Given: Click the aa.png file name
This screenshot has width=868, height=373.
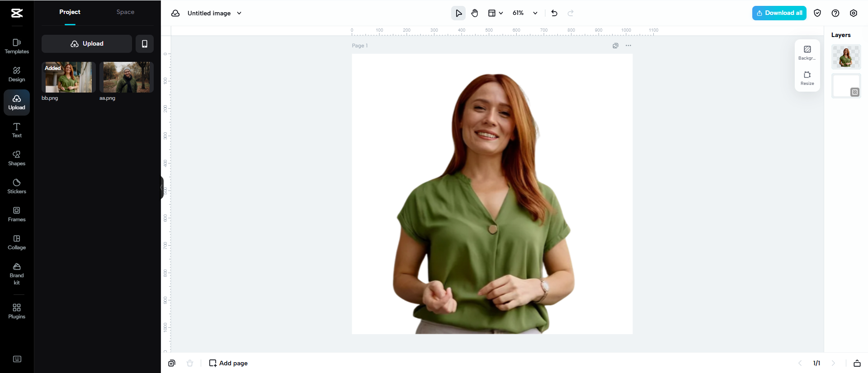Looking at the screenshot, I should pos(107,98).
